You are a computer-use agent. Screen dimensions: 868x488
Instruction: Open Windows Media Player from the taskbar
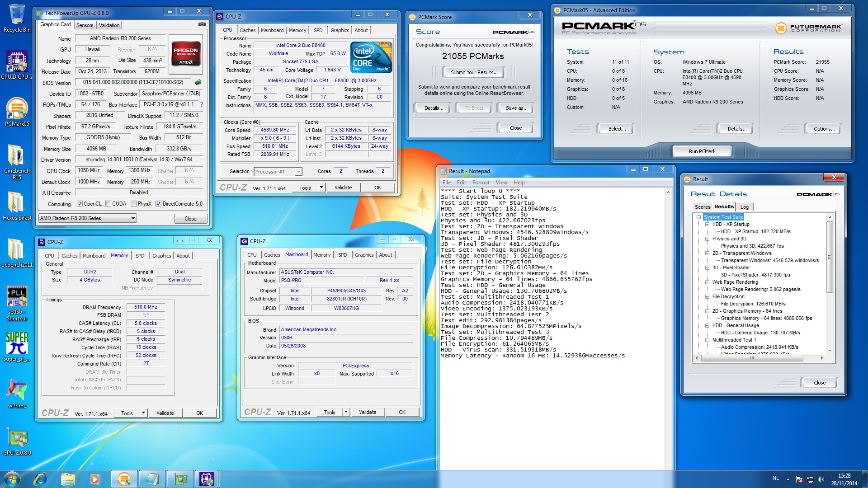click(95, 479)
